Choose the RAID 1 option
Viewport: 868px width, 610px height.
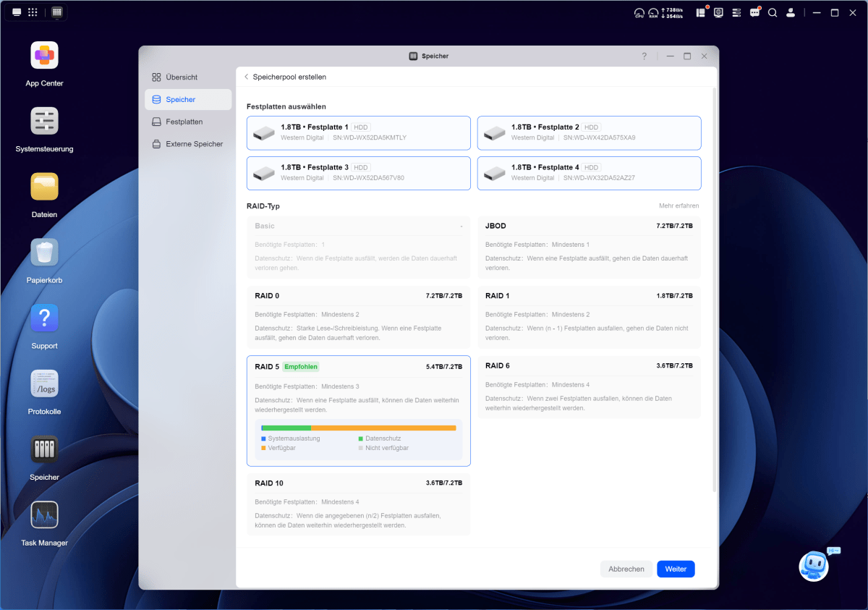pyautogui.click(x=589, y=317)
